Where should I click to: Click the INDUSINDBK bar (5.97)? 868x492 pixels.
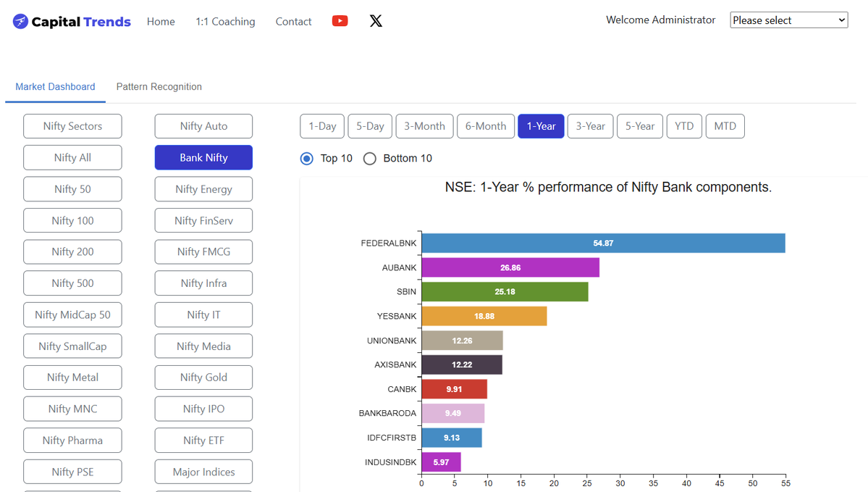click(441, 462)
